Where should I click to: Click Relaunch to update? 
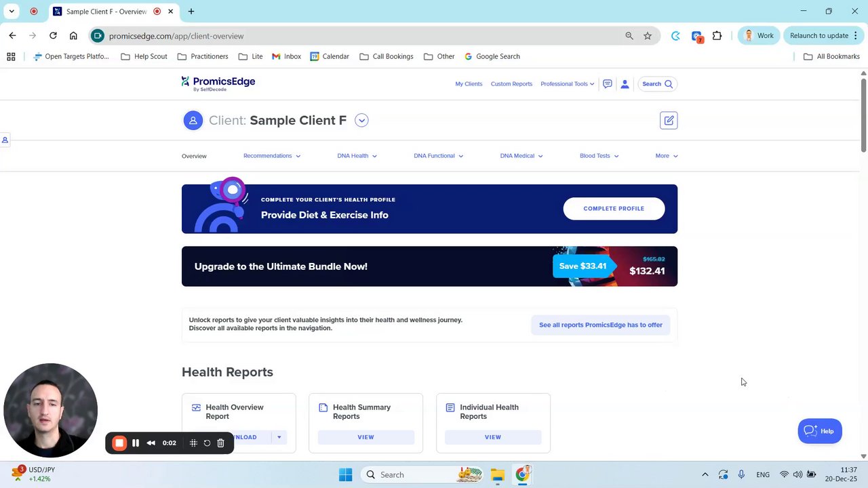click(824, 35)
